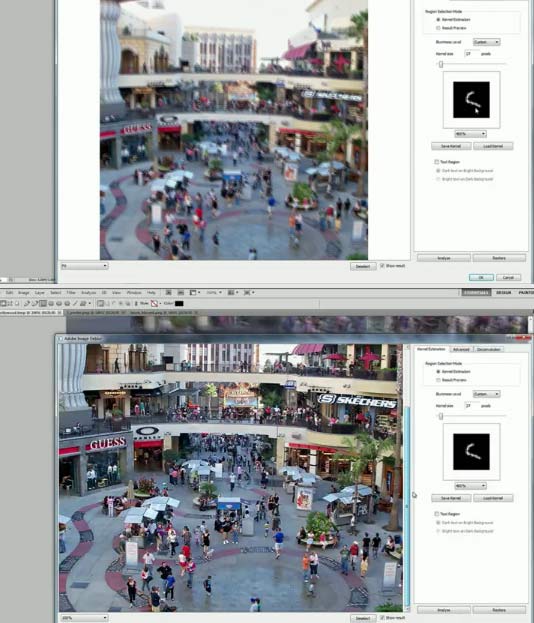This screenshot has height=623, width=534.
Task: Click the Kernel size field in lower dialog
Action: (x=471, y=406)
